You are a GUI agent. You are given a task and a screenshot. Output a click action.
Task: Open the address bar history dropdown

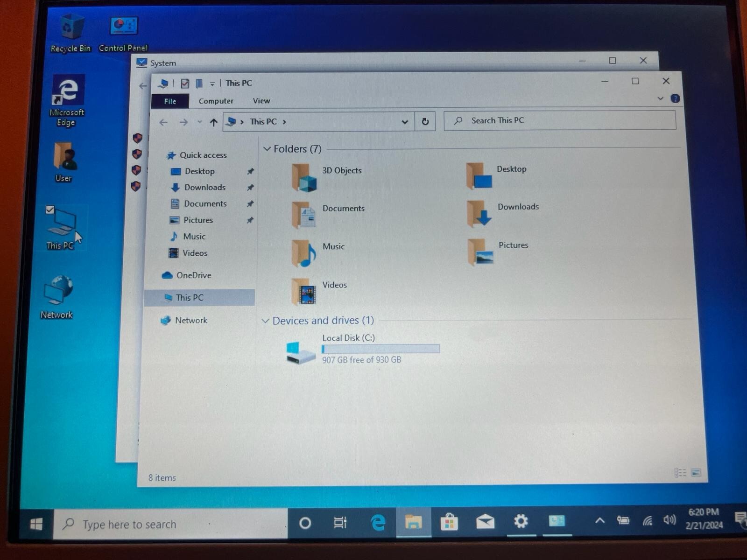coord(404,122)
